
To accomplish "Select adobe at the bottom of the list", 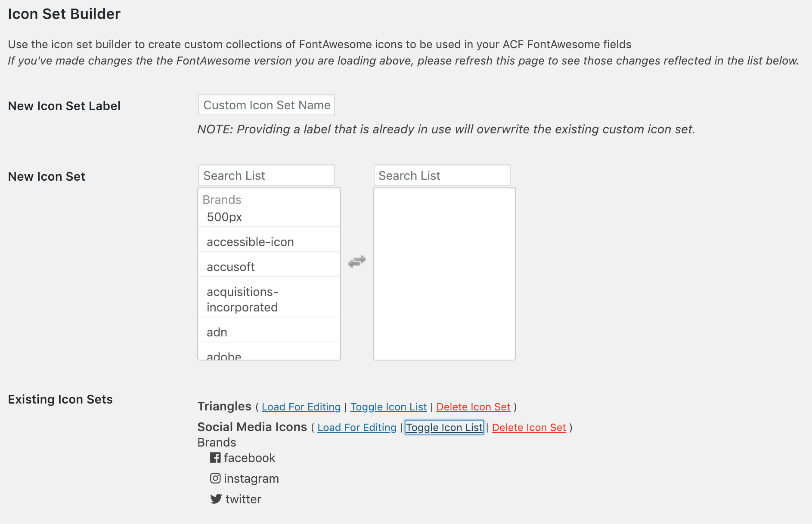I will pos(223,355).
